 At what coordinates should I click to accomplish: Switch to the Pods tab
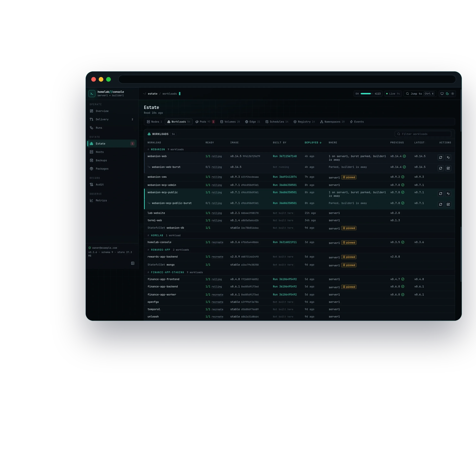(205, 122)
